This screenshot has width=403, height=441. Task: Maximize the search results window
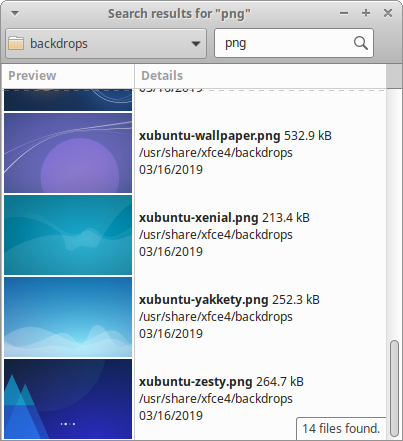point(366,13)
